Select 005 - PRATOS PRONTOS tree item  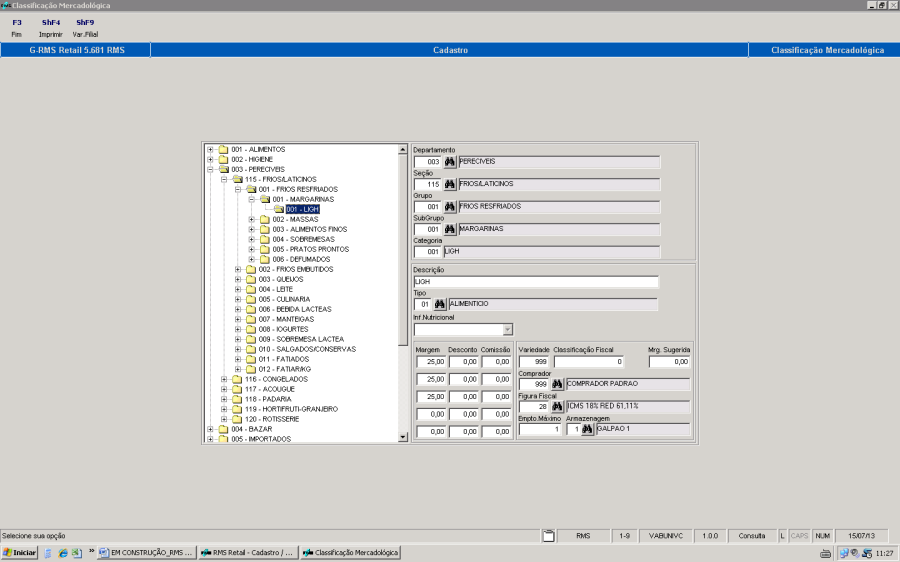pyautogui.click(x=311, y=249)
